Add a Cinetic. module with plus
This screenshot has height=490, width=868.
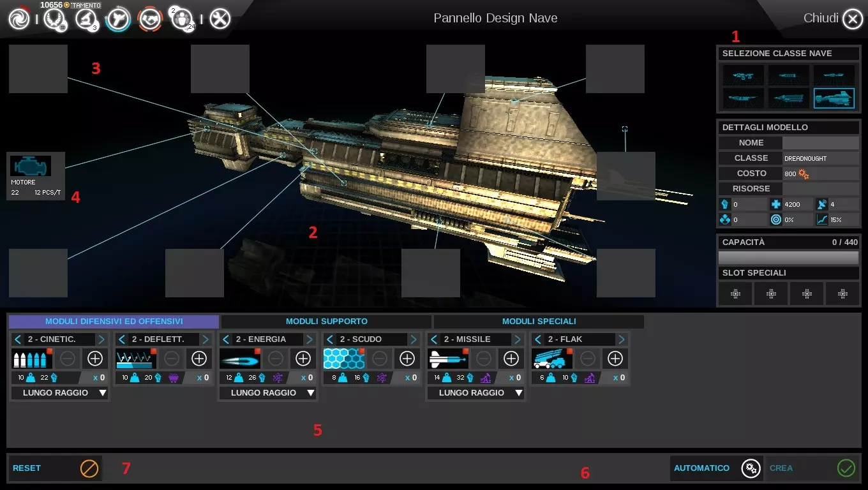pos(94,359)
